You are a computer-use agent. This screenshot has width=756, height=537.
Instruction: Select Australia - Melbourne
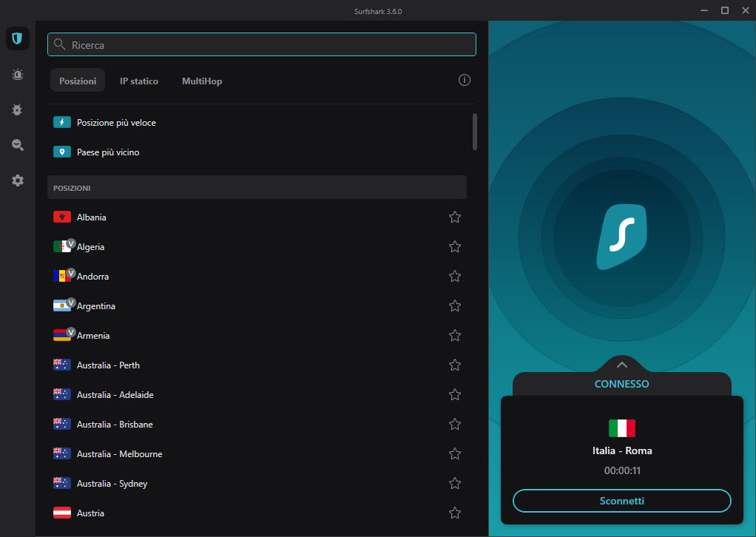pos(257,453)
